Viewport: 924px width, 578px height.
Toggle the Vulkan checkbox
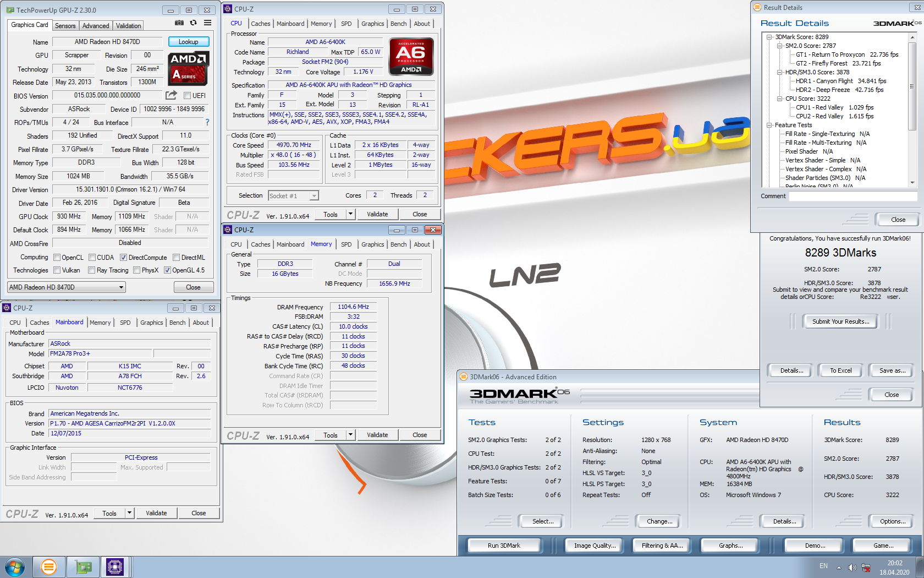[x=57, y=270]
